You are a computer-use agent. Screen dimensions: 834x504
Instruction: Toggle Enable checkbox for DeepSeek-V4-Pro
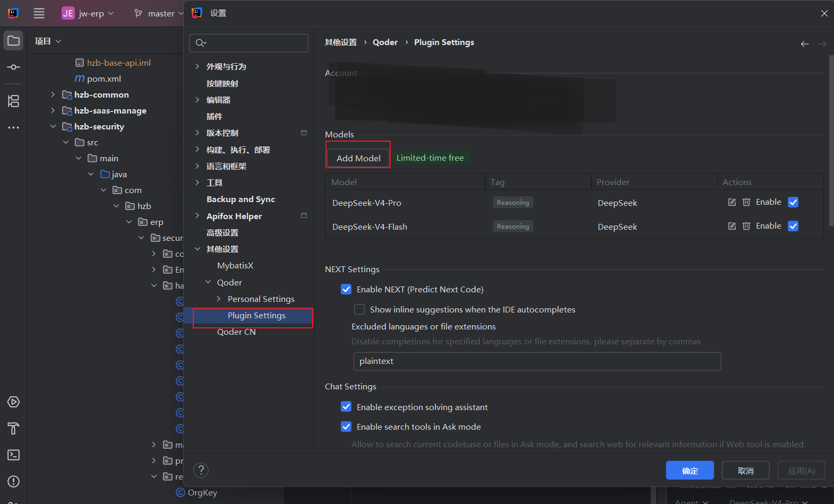[793, 202]
